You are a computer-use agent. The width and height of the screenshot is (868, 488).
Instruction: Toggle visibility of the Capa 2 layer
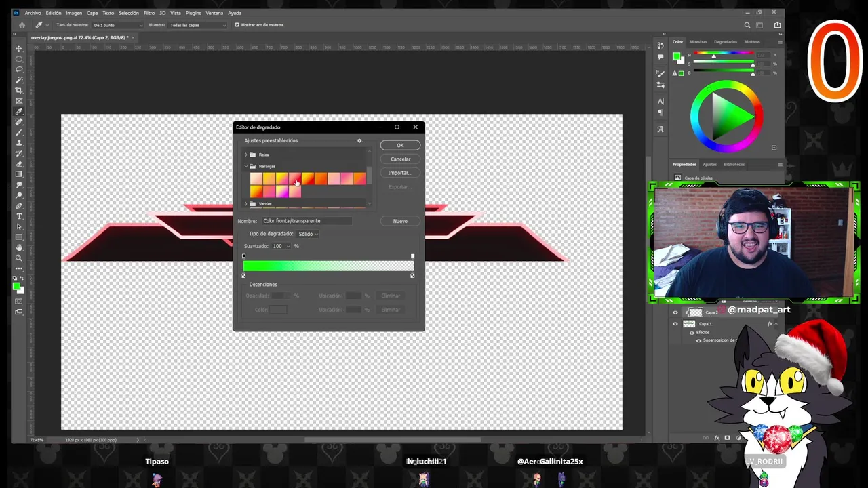[675, 312]
